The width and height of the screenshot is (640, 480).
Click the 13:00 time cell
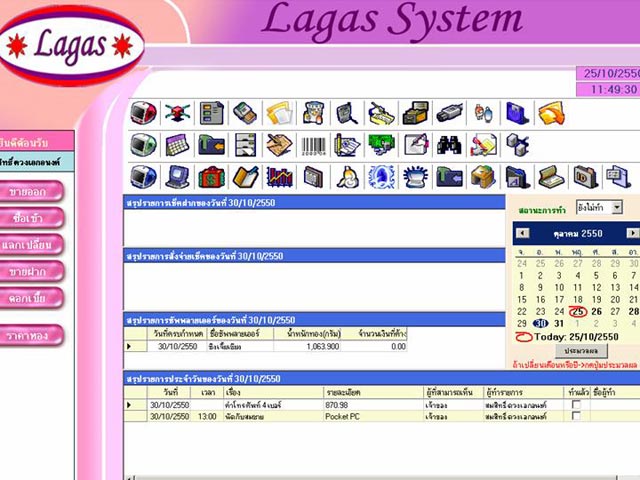coord(207,416)
